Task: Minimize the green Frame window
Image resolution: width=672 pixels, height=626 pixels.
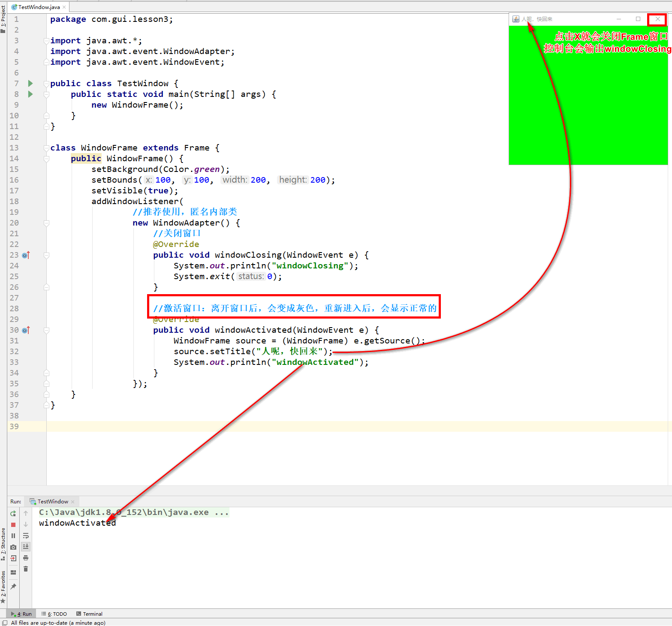Action: (x=619, y=19)
